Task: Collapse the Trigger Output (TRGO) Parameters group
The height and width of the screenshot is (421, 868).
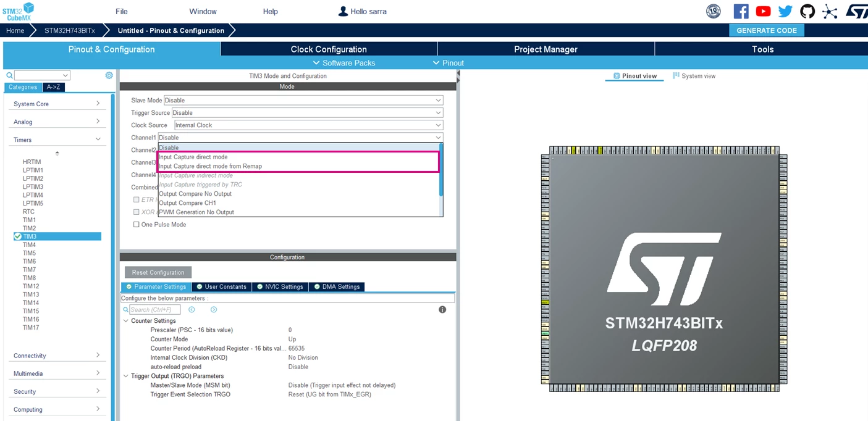Action: pos(125,376)
